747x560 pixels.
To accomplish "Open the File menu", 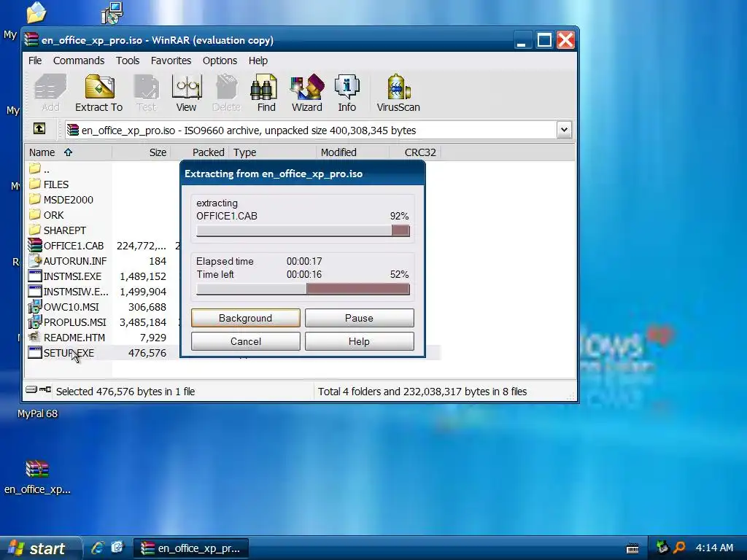I will (x=35, y=61).
